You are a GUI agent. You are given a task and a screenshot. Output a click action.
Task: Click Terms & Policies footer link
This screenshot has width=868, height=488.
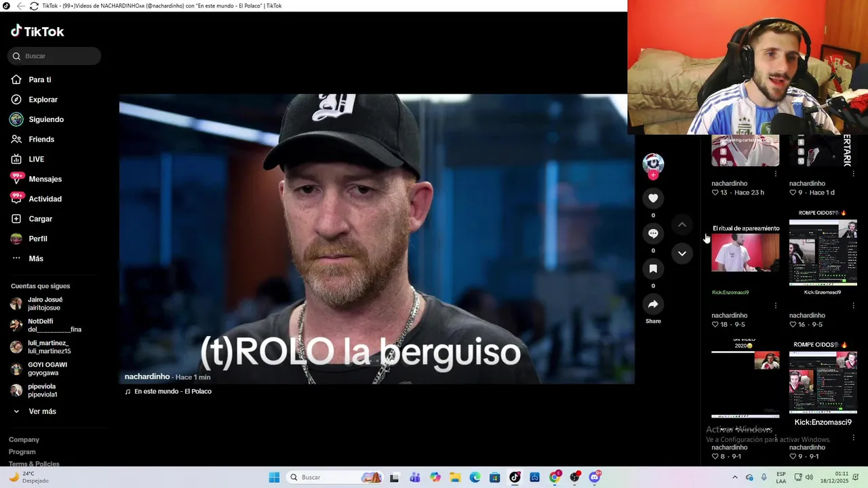click(34, 464)
